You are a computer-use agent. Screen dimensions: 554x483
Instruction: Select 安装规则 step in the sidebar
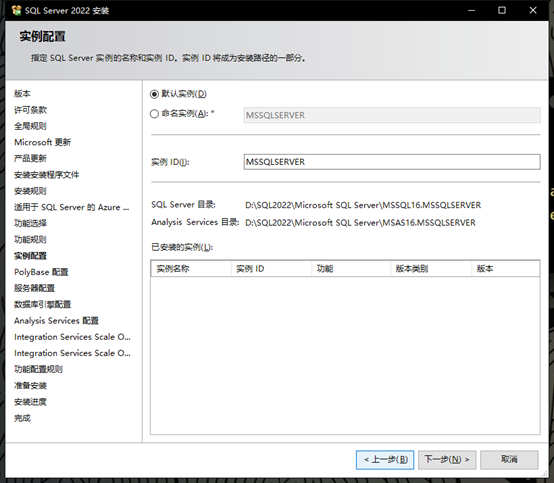(x=30, y=191)
